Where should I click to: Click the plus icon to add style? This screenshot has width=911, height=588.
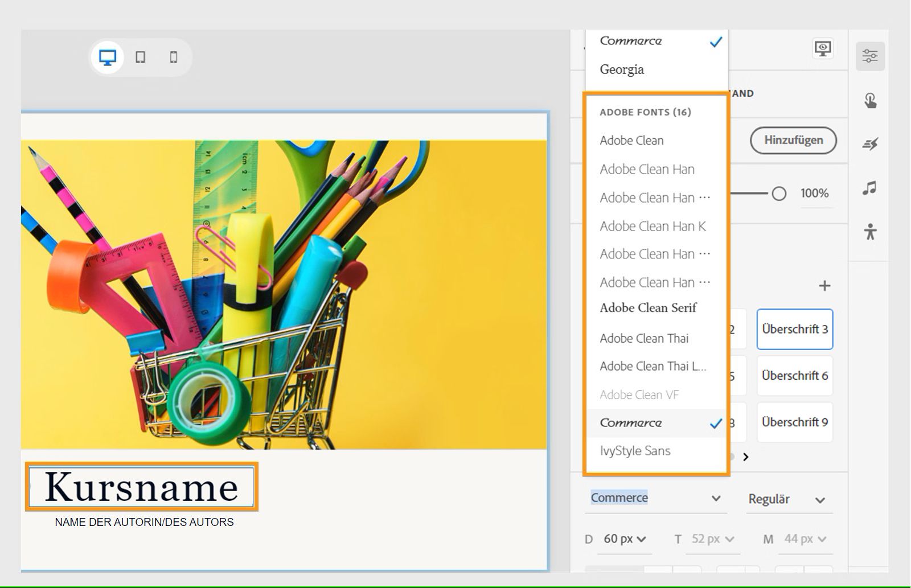pos(824,286)
